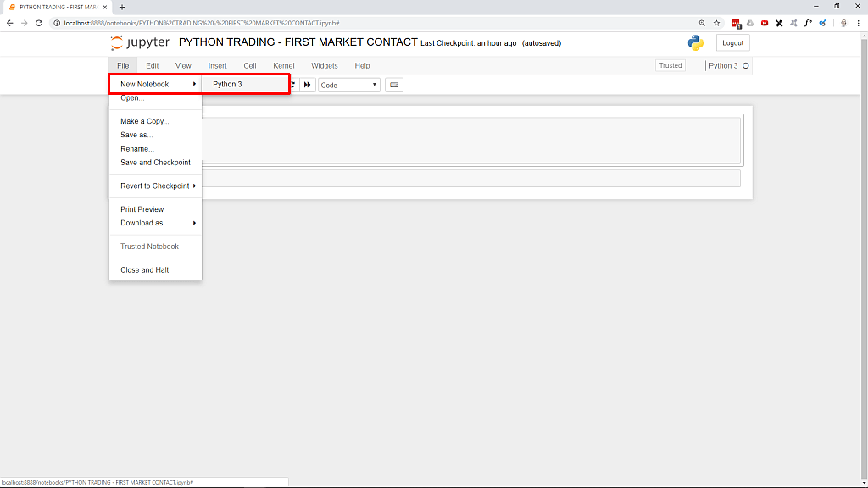This screenshot has width=868, height=488.
Task: Click the vertical page scrollbar
Action: point(864,259)
